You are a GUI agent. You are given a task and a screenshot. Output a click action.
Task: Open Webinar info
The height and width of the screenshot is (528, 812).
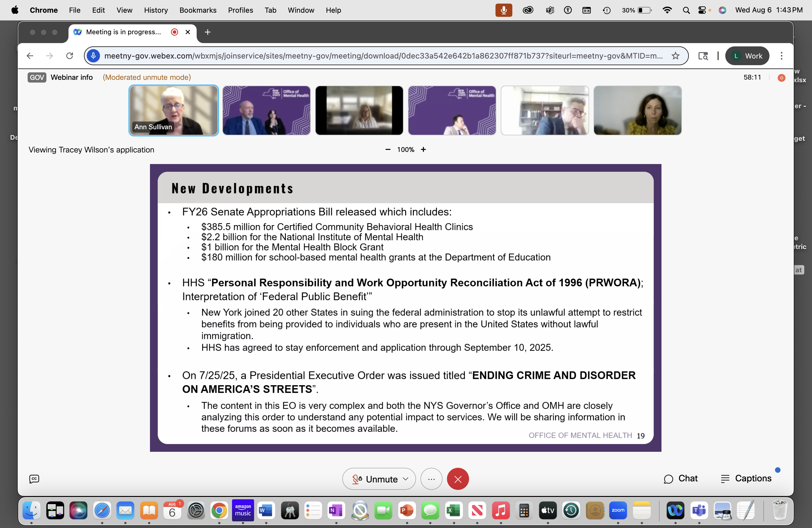pos(72,77)
